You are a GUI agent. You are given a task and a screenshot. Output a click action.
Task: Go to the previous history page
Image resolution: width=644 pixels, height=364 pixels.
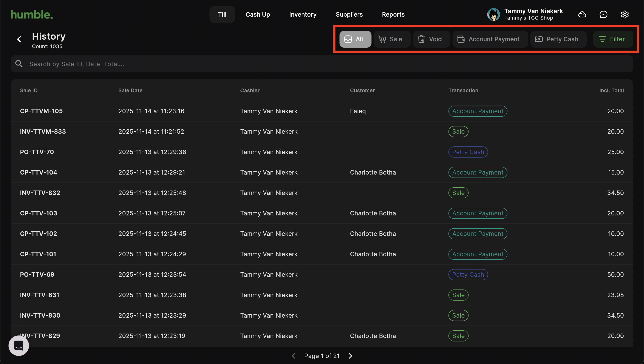coord(294,356)
